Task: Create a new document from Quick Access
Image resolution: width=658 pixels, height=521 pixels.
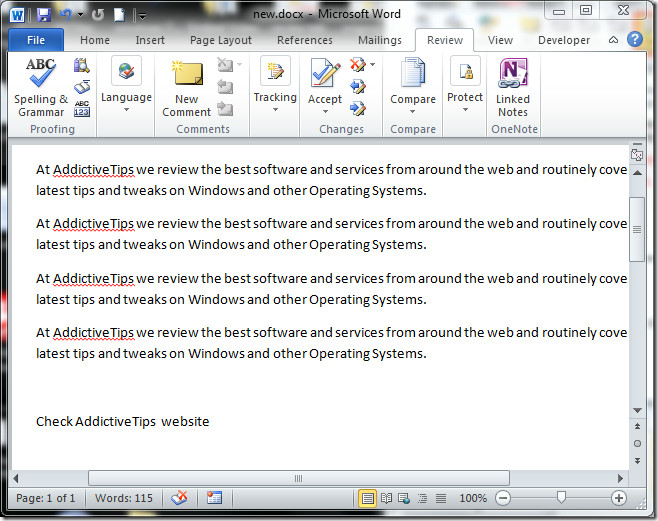Action: [x=120, y=15]
